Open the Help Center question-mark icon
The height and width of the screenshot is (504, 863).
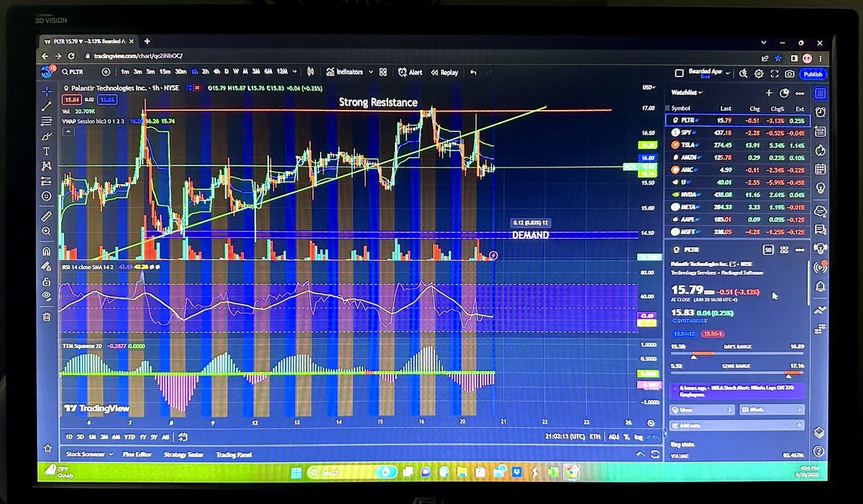click(819, 451)
